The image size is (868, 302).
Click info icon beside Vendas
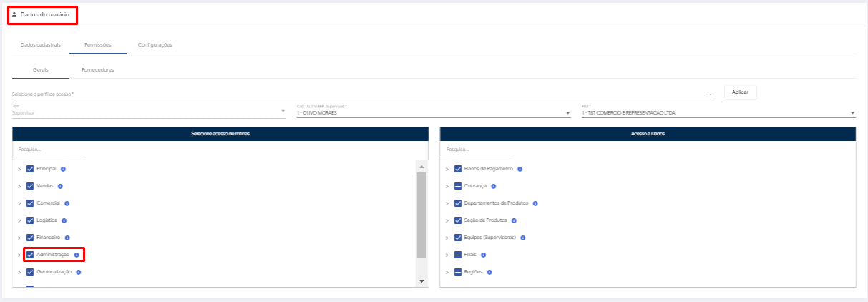tap(60, 186)
